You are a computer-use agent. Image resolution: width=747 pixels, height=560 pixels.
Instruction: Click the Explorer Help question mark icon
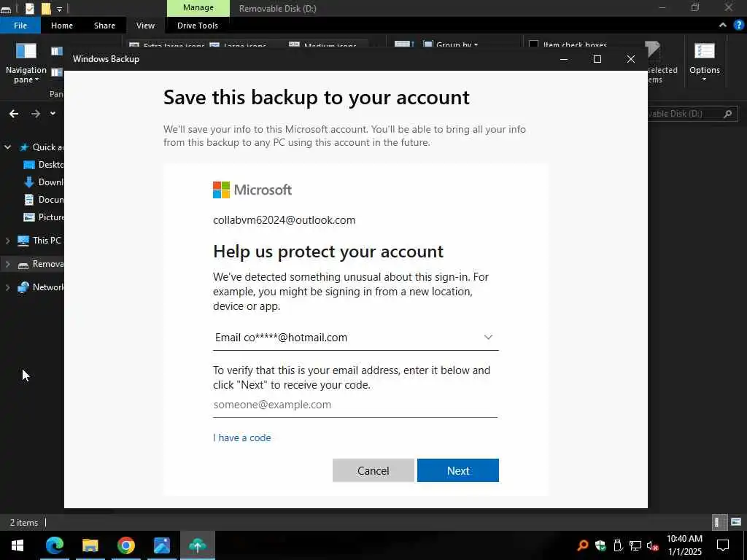coord(739,26)
